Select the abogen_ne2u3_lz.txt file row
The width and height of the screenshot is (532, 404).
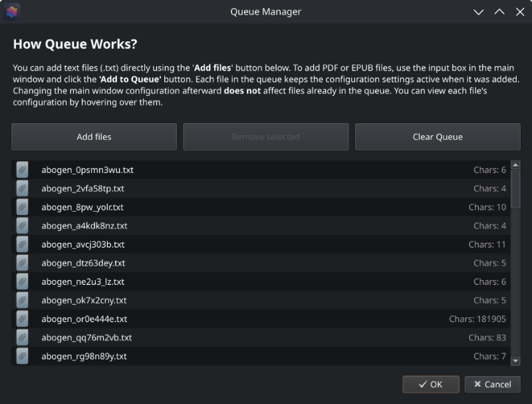coord(261,282)
